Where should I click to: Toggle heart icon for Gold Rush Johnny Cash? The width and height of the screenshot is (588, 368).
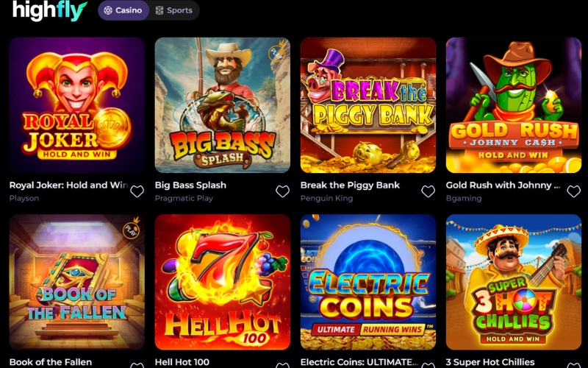pos(573,191)
